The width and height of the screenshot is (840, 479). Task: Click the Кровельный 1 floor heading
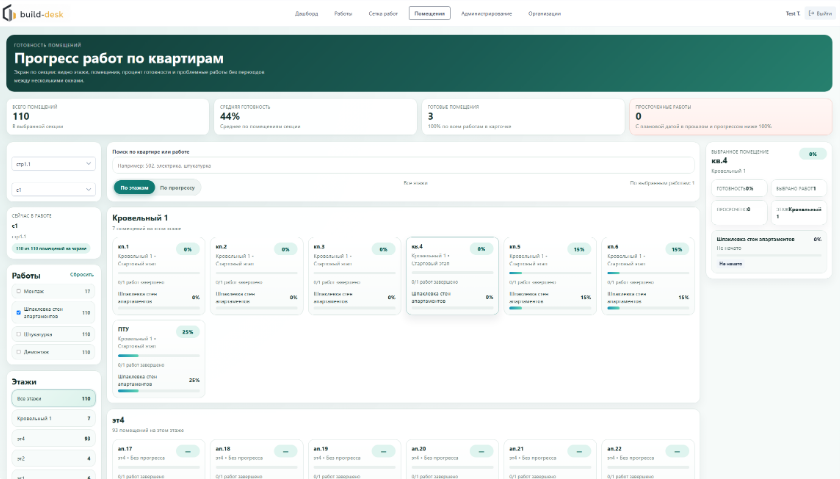pyautogui.click(x=140, y=218)
